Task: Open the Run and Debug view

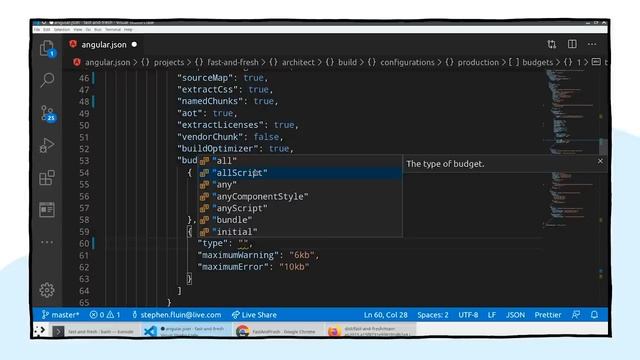Action: click(x=47, y=145)
